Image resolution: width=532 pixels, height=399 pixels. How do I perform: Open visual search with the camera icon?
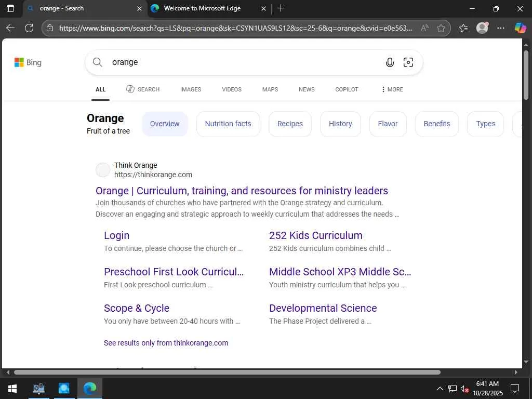pyautogui.click(x=408, y=62)
